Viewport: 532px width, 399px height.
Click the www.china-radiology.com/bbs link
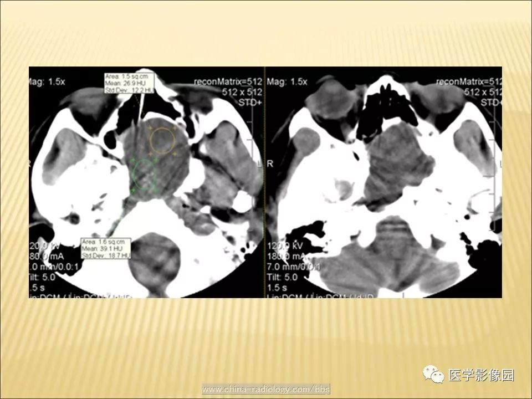coord(265,389)
